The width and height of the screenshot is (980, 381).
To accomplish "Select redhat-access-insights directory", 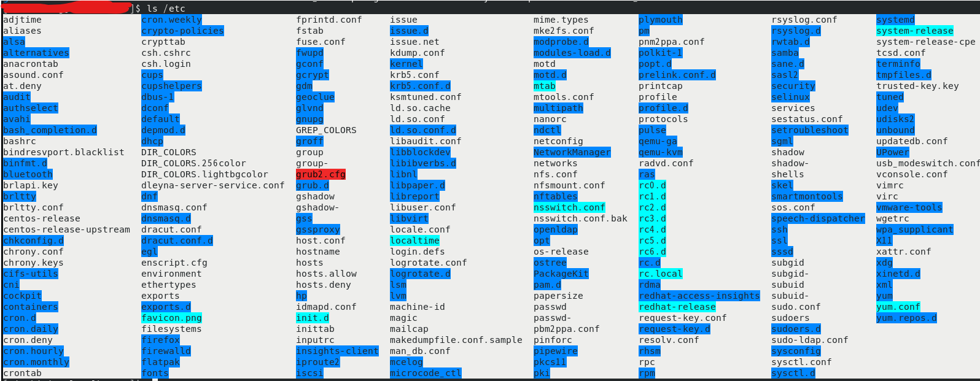I will tap(699, 296).
